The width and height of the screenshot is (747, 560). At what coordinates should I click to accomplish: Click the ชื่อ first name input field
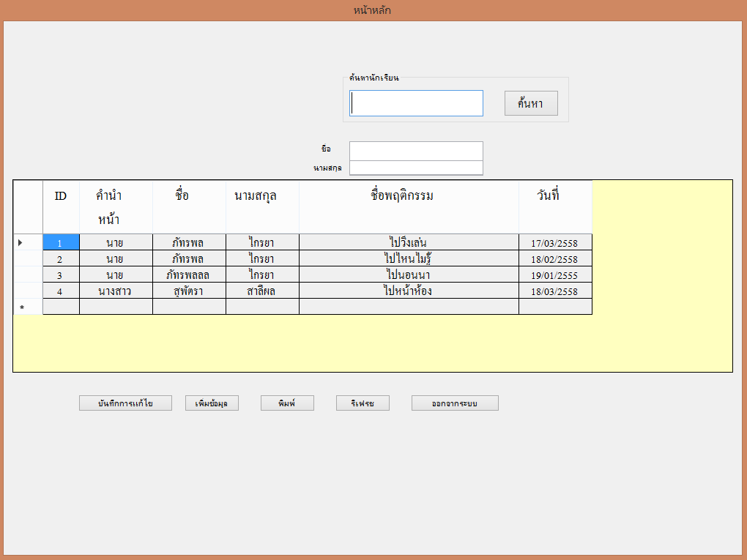coord(416,151)
